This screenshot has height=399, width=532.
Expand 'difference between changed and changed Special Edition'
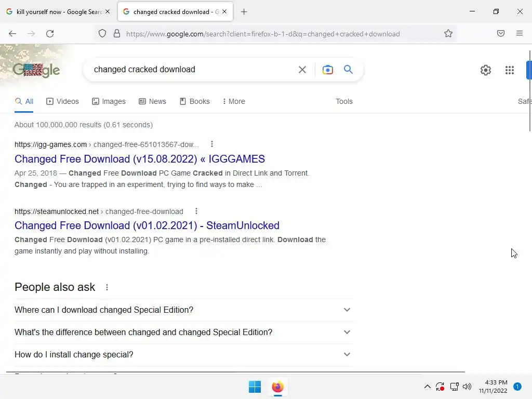point(184,332)
